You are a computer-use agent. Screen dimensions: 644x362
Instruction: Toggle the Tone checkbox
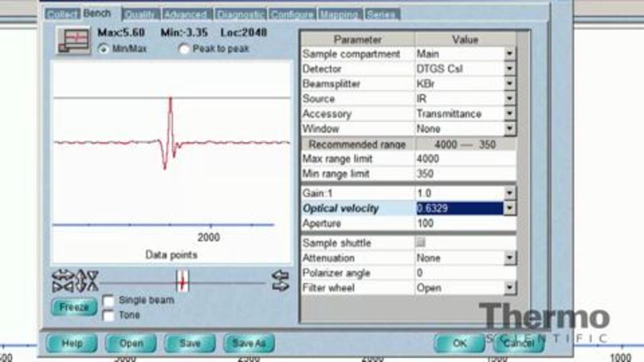click(108, 316)
